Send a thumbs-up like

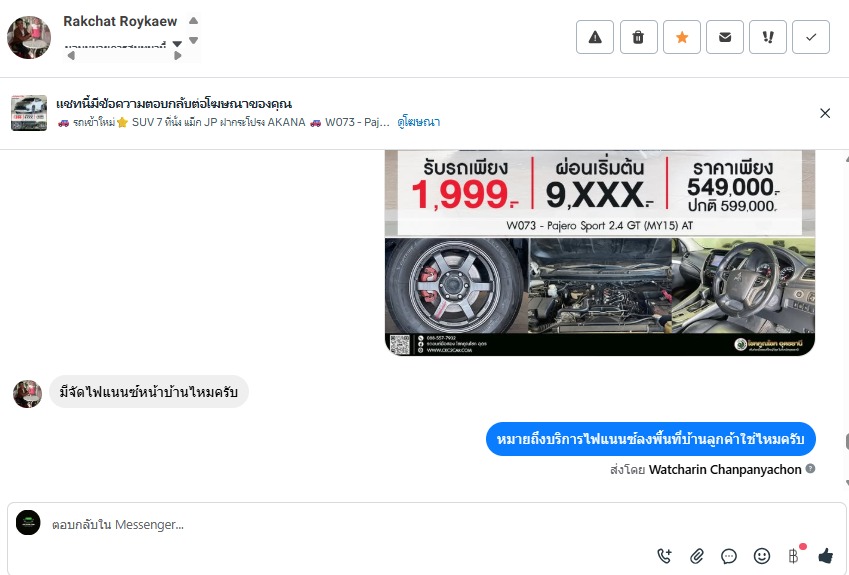(x=826, y=556)
